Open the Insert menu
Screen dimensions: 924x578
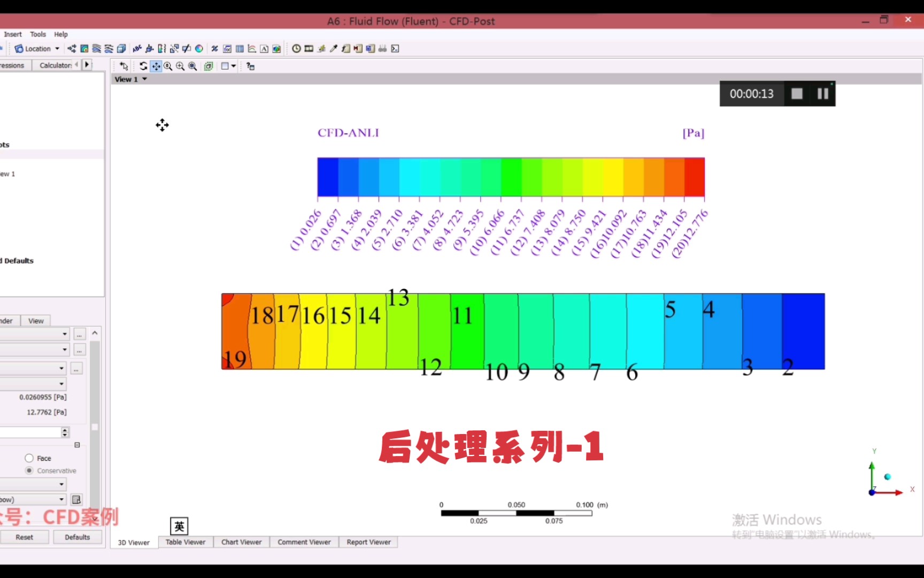coord(13,34)
